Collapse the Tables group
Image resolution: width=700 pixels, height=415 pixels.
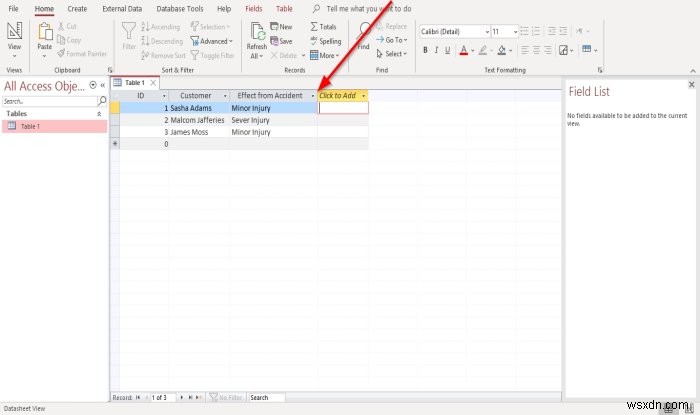coord(99,114)
